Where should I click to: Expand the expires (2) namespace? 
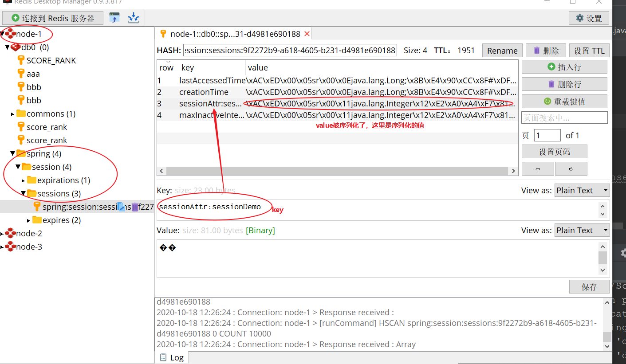pos(29,220)
